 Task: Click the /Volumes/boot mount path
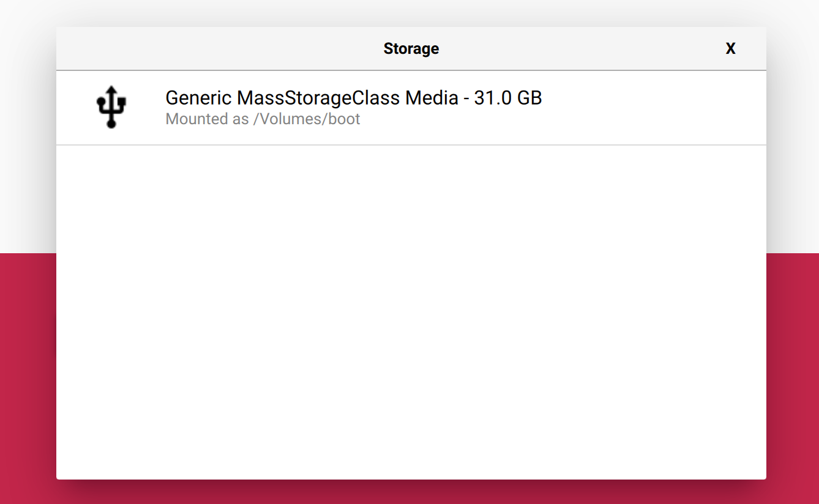pos(307,119)
